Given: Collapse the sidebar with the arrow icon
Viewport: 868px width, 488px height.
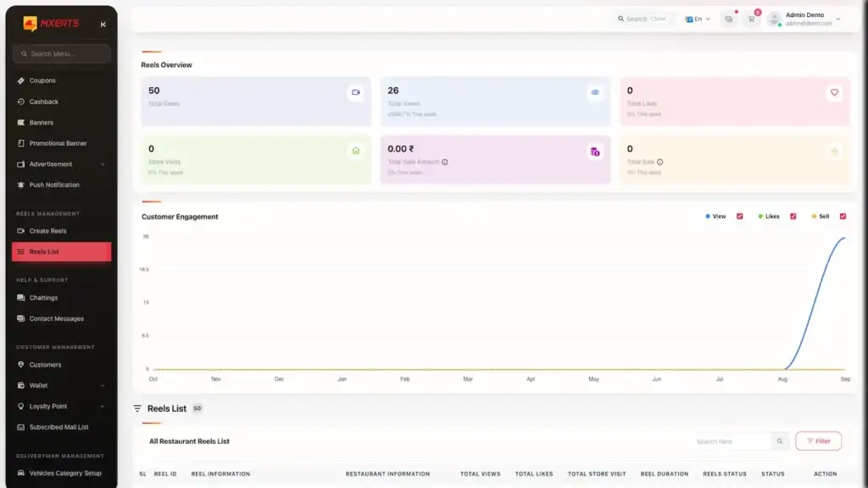Looking at the screenshot, I should coord(103,25).
